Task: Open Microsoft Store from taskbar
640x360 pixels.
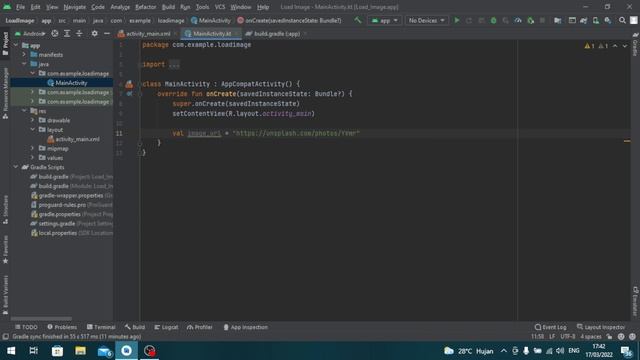Action: 57,351
